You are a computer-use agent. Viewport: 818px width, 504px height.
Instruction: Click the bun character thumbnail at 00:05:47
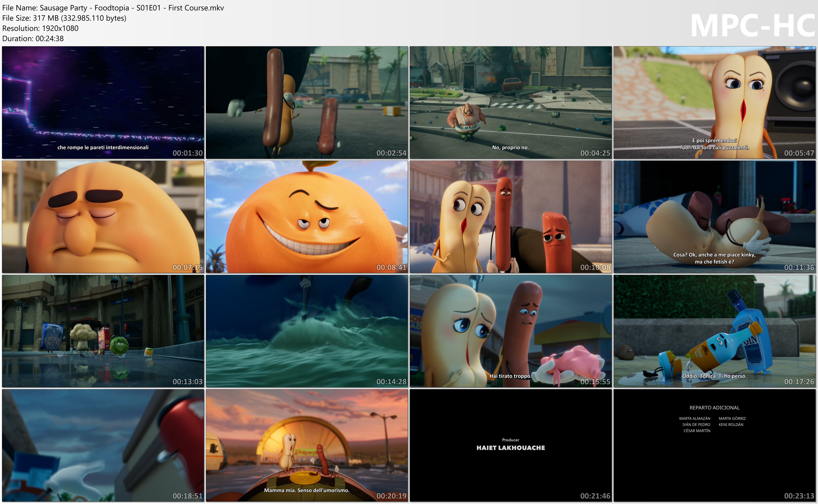[714, 102]
